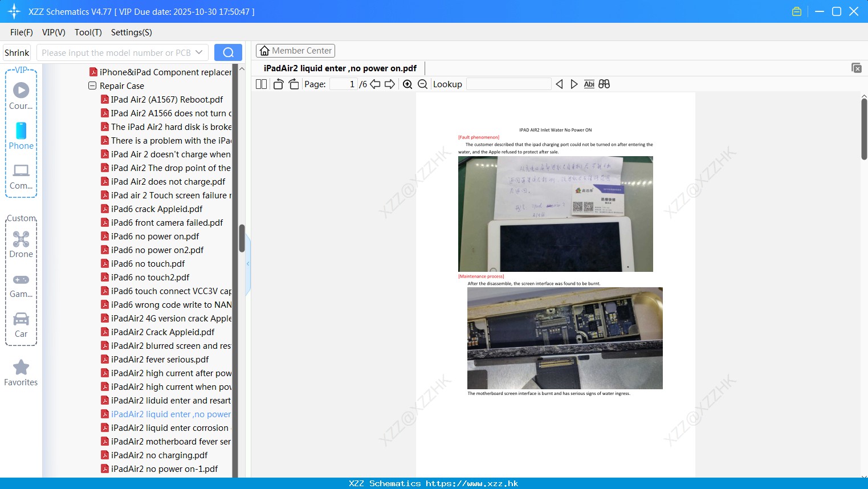Collapse the Repair Case tree node

coord(92,86)
